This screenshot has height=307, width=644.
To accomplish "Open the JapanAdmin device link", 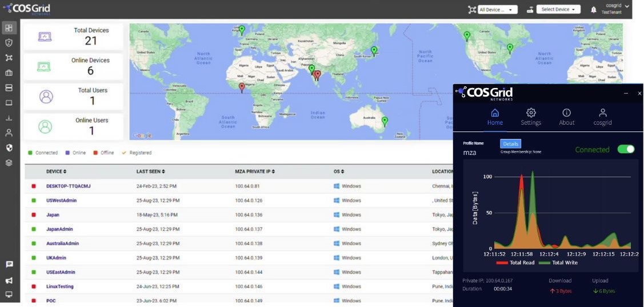I will (x=59, y=229).
